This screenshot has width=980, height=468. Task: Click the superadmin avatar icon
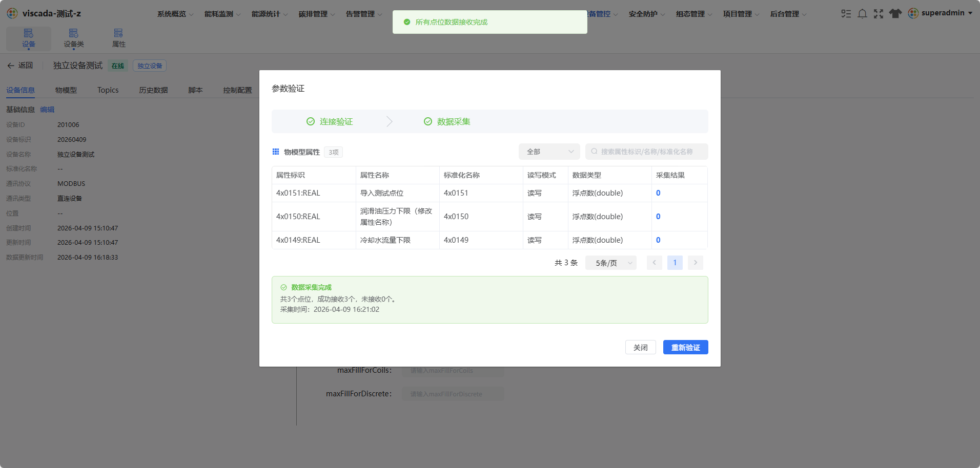pos(913,13)
